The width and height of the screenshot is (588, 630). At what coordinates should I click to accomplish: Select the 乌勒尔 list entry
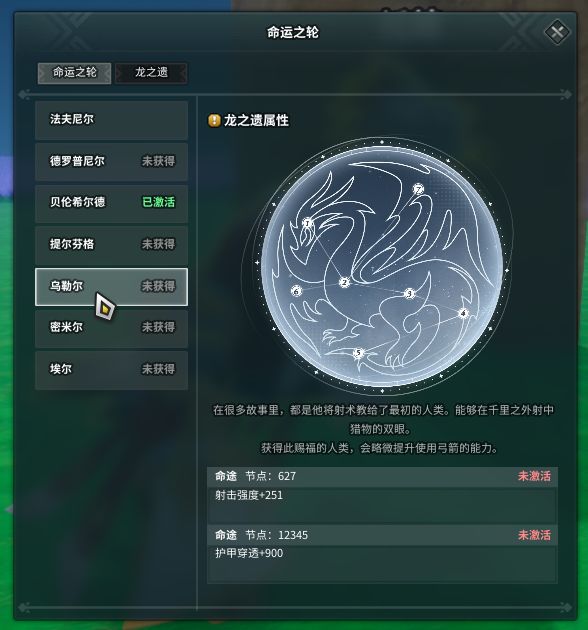(111, 286)
